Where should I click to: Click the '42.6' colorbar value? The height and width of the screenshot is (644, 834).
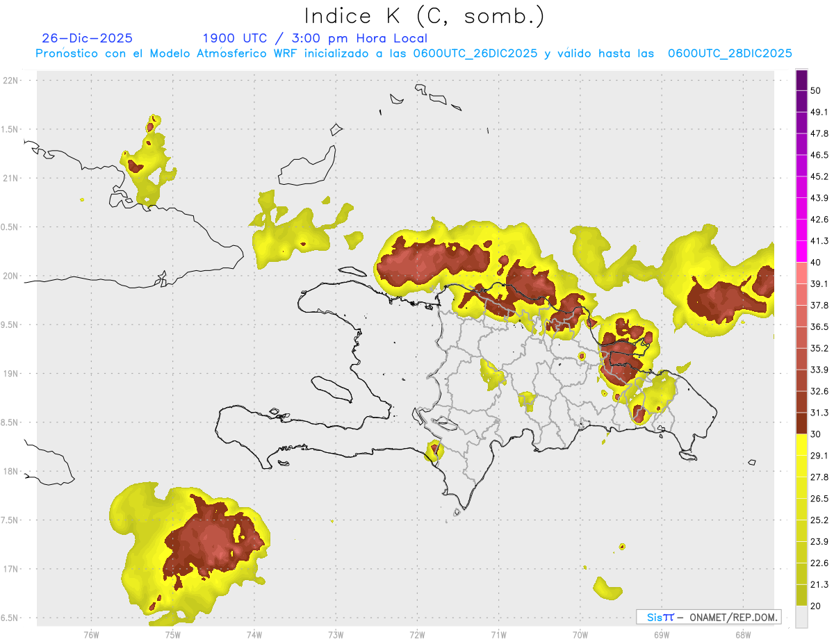click(819, 220)
